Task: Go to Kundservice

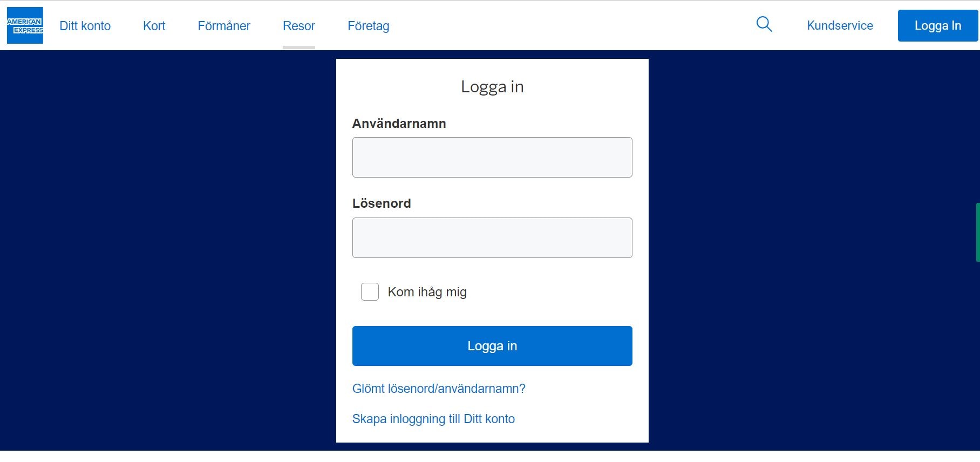Action: (x=840, y=25)
